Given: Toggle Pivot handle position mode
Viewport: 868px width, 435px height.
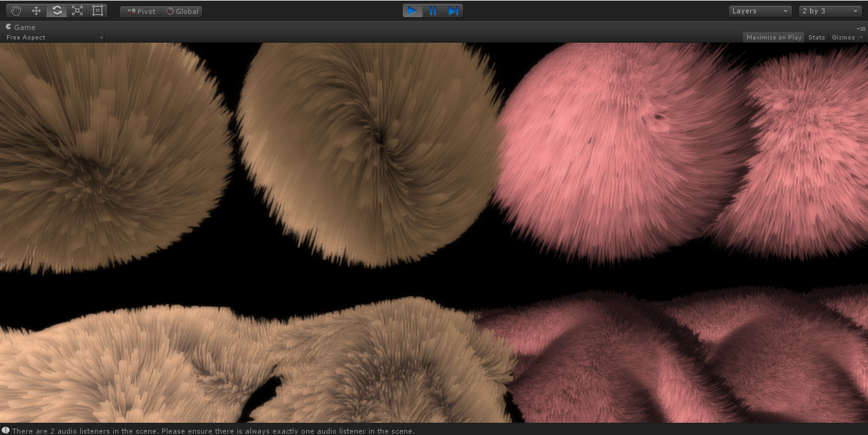Looking at the screenshot, I should pos(140,10).
